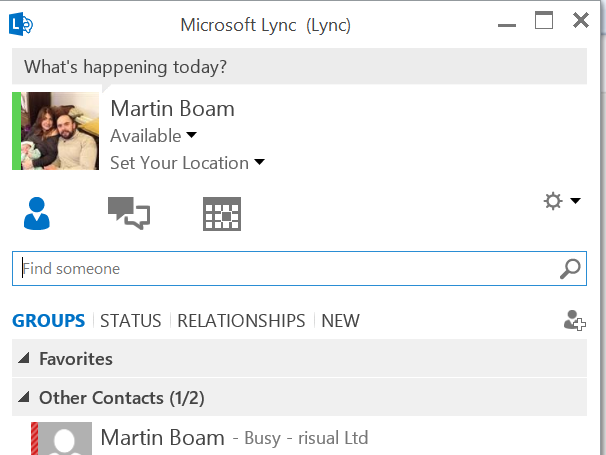Open the Set Your Location dropdown
The width and height of the screenshot is (606, 455).
pos(187,163)
